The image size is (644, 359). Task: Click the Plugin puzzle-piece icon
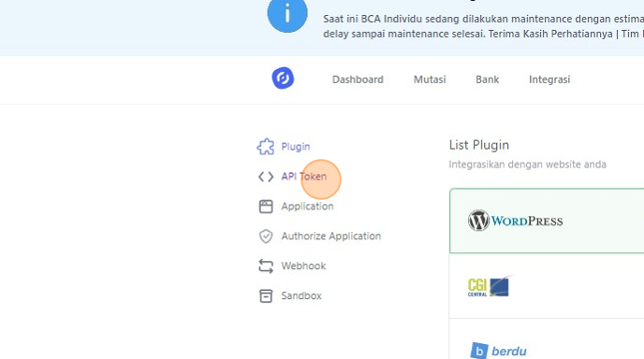[266, 147]
